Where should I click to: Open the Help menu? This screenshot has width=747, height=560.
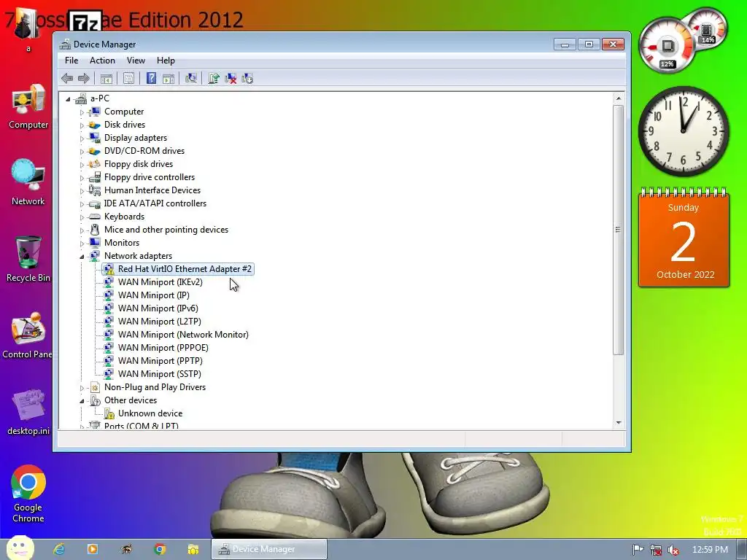[x=166, y=61]
